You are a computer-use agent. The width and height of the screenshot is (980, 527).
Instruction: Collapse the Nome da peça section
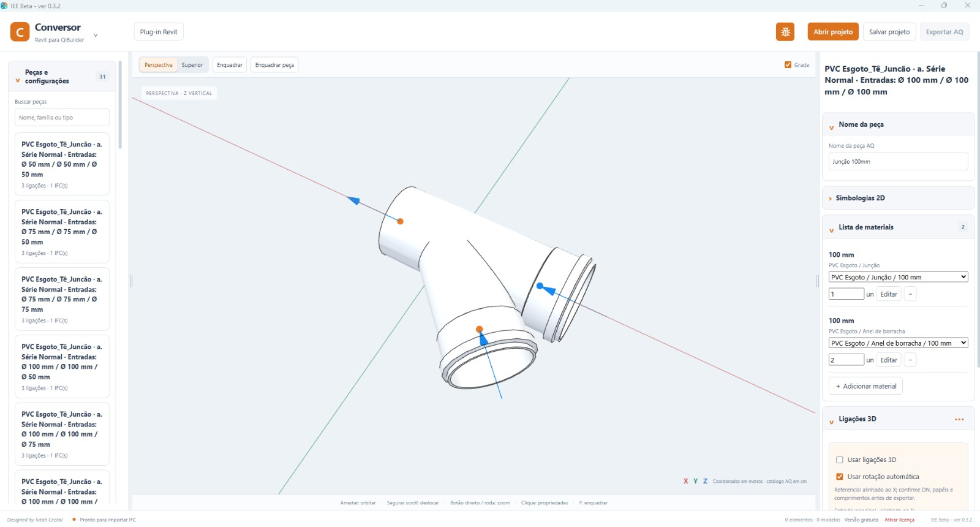pos(831,128)
